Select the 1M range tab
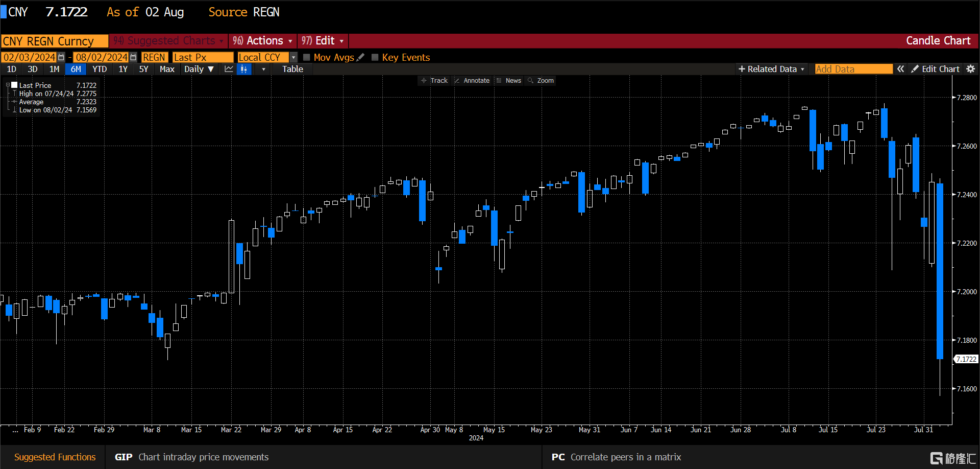Viewport: 980px width, 469px height. click(x=54, y=69)
